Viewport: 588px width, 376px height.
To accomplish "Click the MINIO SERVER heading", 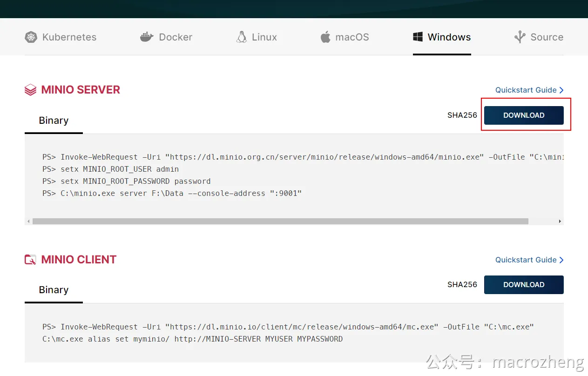I will coord(81,90).
